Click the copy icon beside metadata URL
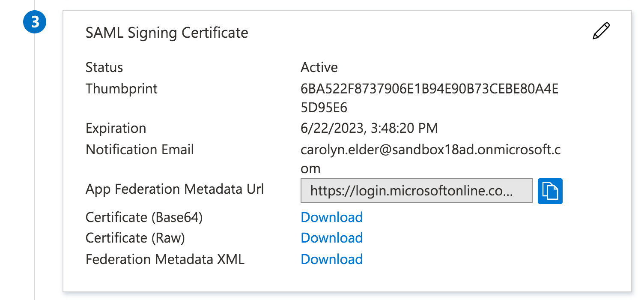Viewport: 644px width, 300px height. pos(550,191)
